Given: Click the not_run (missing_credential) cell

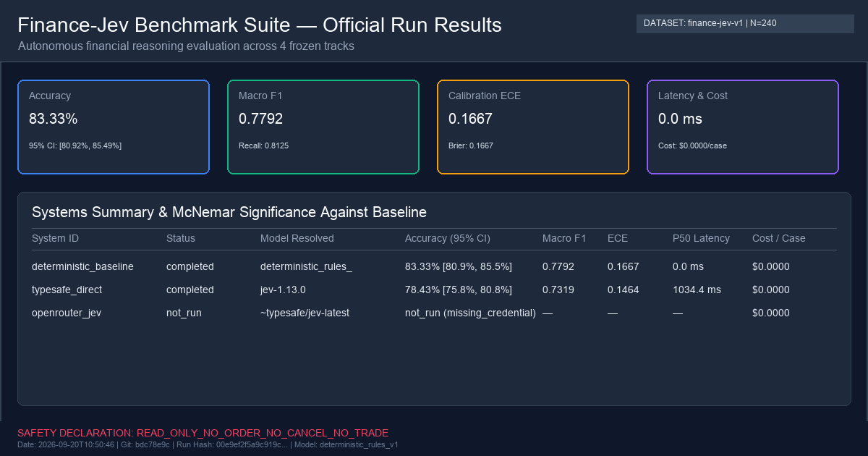Looking at the screenshot, I should (470, 313).
